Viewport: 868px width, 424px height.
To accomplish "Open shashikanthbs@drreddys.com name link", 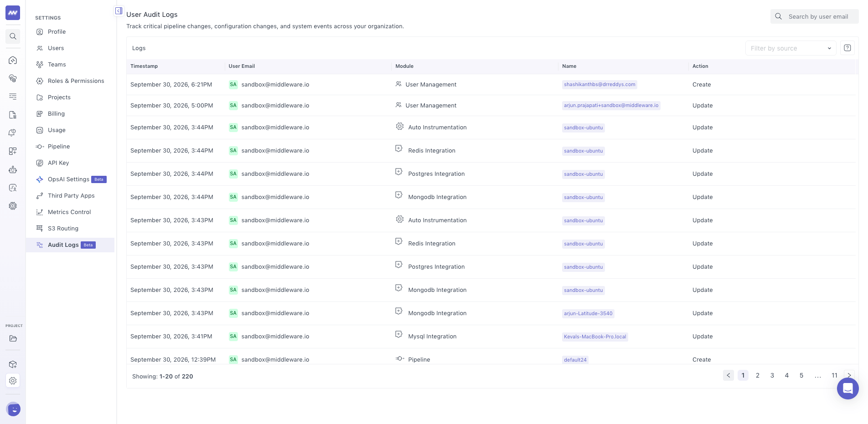I will click(599, 84).
